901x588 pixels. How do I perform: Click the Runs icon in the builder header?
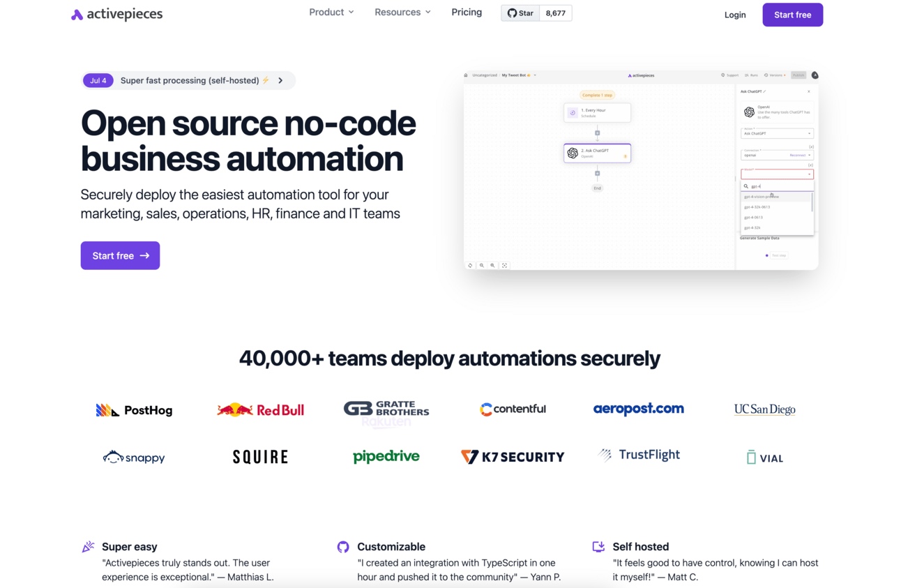[746, 75]
